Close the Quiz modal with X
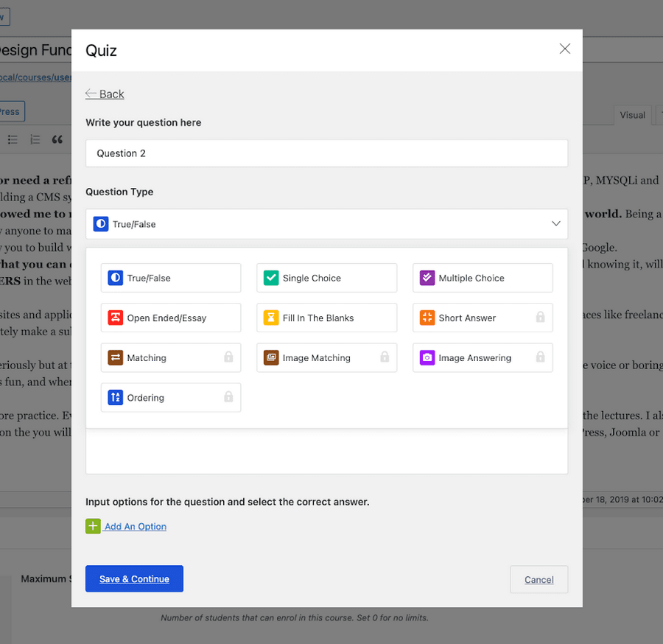This screenshot has width=663, height=644. 565,49
